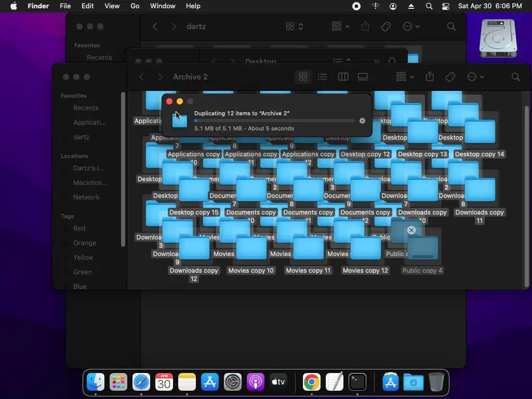Screen dimensions: 532x399
Task: Open dartz home in Archive 2 sidebar
Action: coord(82,137)
